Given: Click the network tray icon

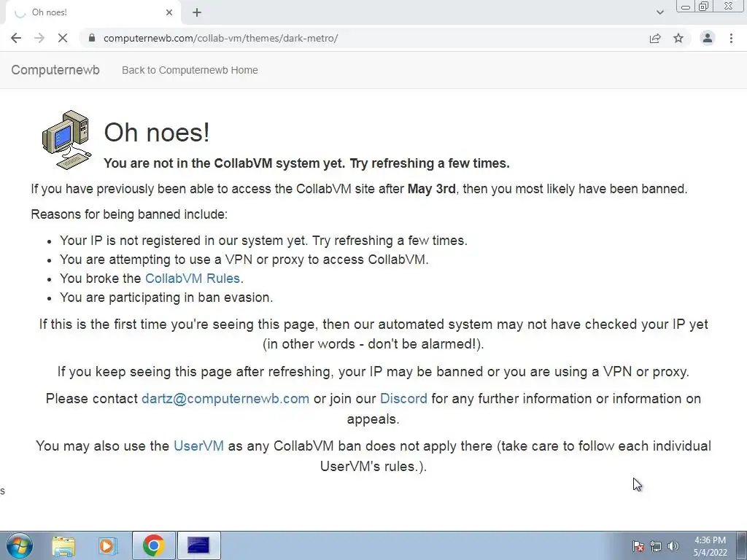Looking at the screenshot, I should (x=656, y=546).
